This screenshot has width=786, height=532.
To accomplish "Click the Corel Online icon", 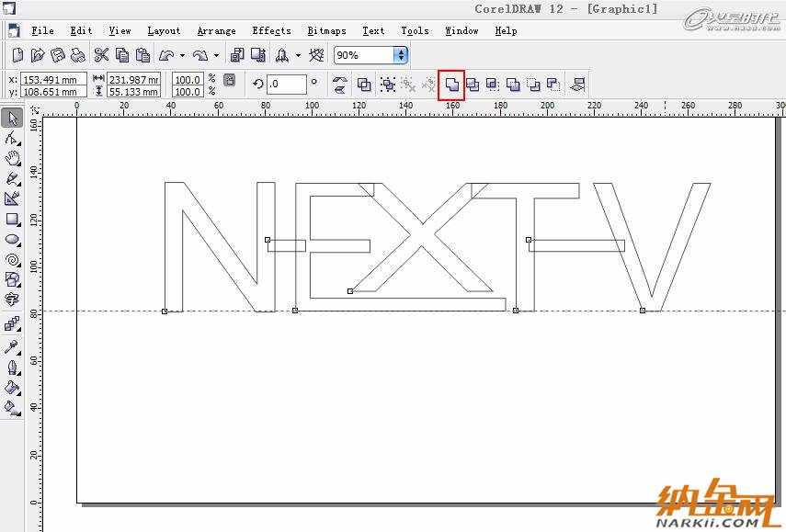I will [316, 54].
